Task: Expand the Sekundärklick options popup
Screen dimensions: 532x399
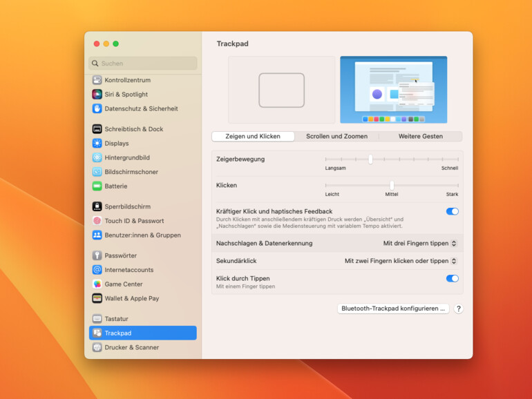Action: pyautogui.click(x=401, y=261)
